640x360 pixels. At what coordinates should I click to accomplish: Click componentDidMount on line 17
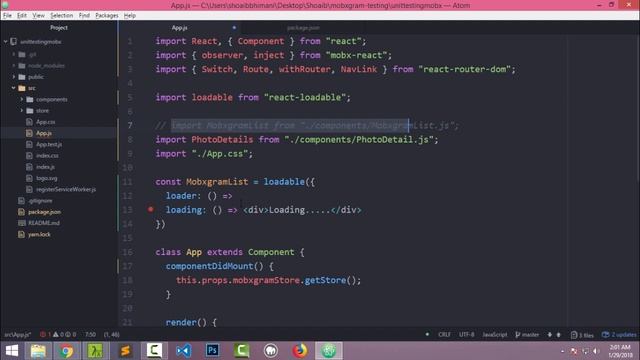point(209,266)
